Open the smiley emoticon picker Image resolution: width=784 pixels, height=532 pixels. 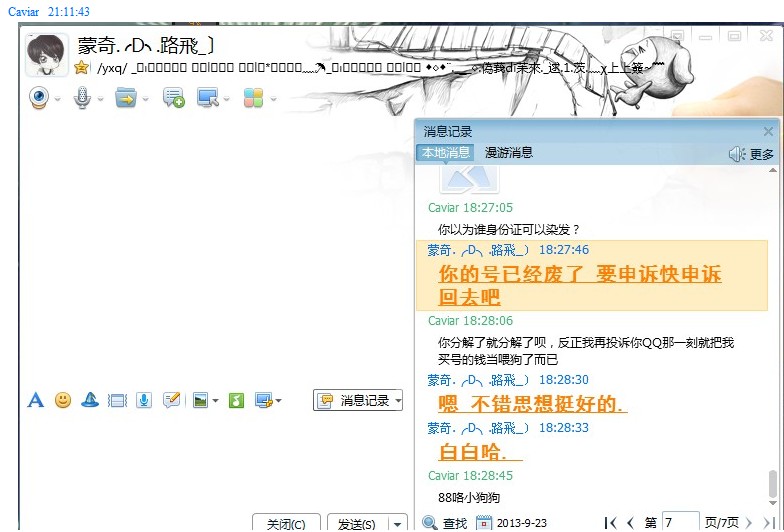coord(63,400)
